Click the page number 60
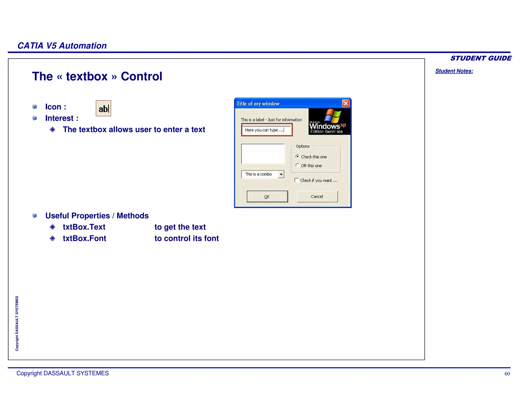This screenshot has width=532, height=411. click(x=507, y=374)
